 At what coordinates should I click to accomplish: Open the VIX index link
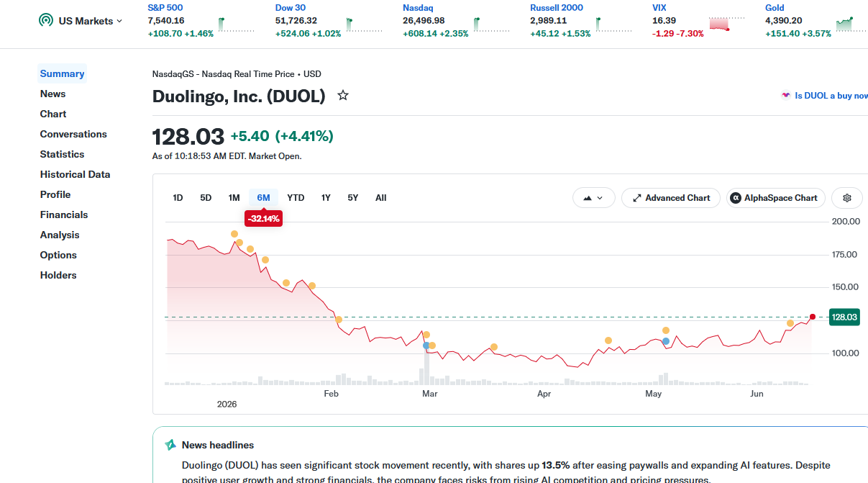[659, 7]
